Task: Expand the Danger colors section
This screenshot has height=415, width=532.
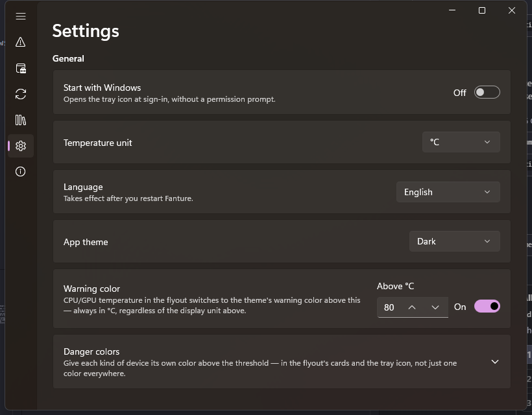Action: tap(495, 362)
